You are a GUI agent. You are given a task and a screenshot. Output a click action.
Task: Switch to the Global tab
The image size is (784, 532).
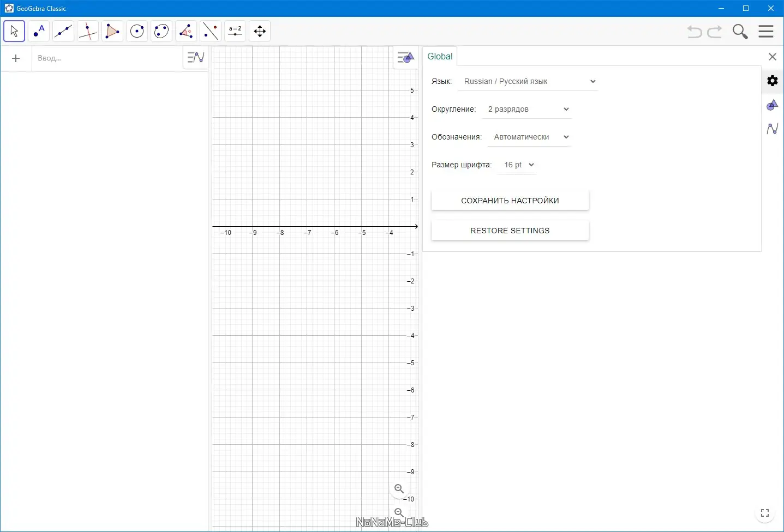440,57
